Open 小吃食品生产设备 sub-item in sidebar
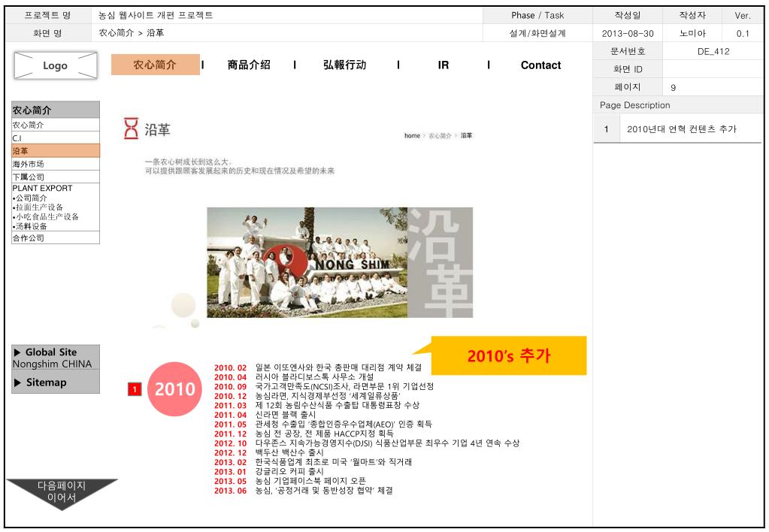 46,216
